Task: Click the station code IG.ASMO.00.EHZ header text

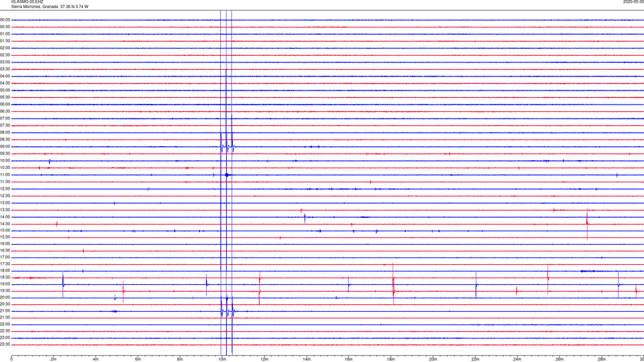Action: click(x=27, y=1)
